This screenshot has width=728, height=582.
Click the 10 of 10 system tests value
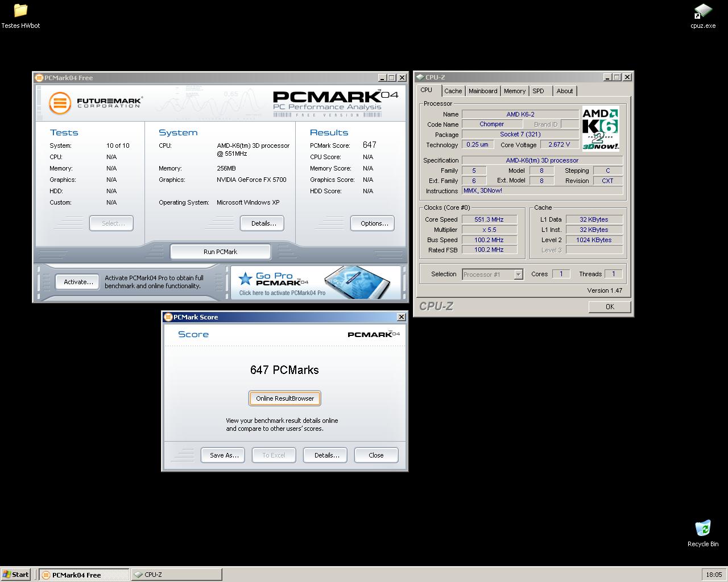pos(118,145)
